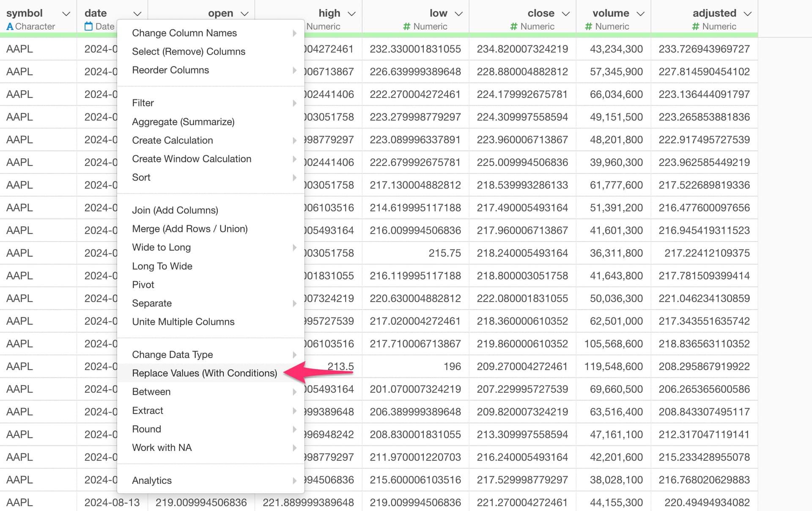Image resolution: width=812 pixels, height=511 pixels.
Task: Choose Pivot menu item
Action: pos(211,285)
